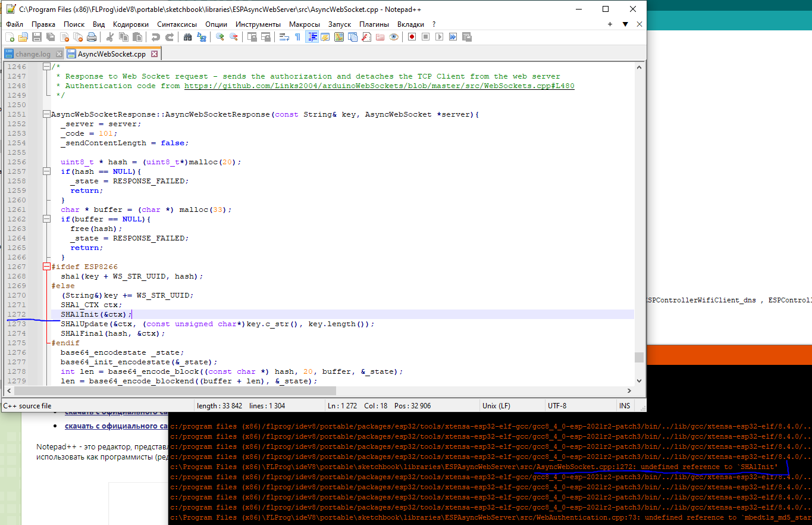
Task: Click the vertical scrollbar down arrow
Action: coord(639,381)
